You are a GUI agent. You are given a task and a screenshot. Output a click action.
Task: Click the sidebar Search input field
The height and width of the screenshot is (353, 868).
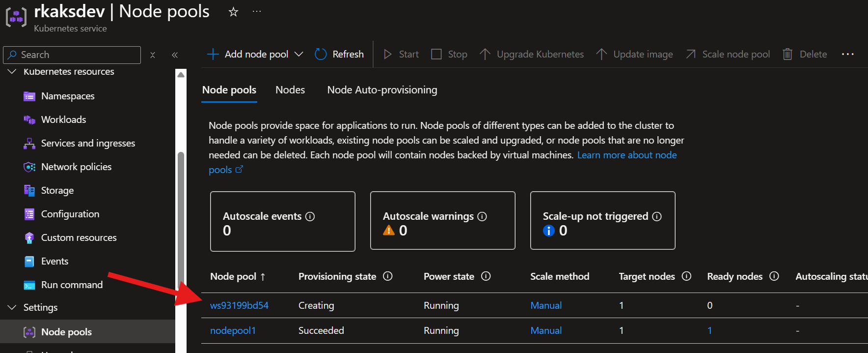tap(79, 55)
